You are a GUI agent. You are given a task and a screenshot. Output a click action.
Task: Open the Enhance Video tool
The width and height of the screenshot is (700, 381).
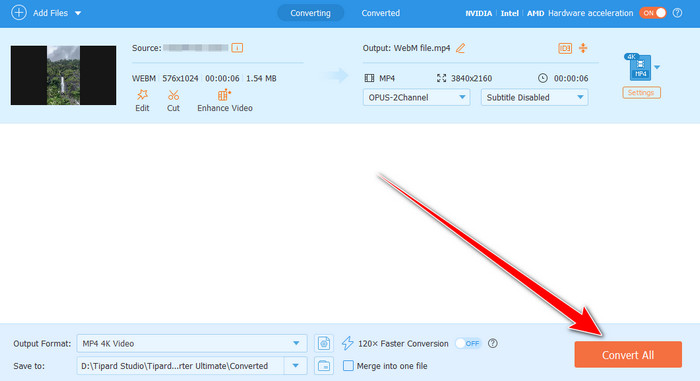click(x=224, y=95)
